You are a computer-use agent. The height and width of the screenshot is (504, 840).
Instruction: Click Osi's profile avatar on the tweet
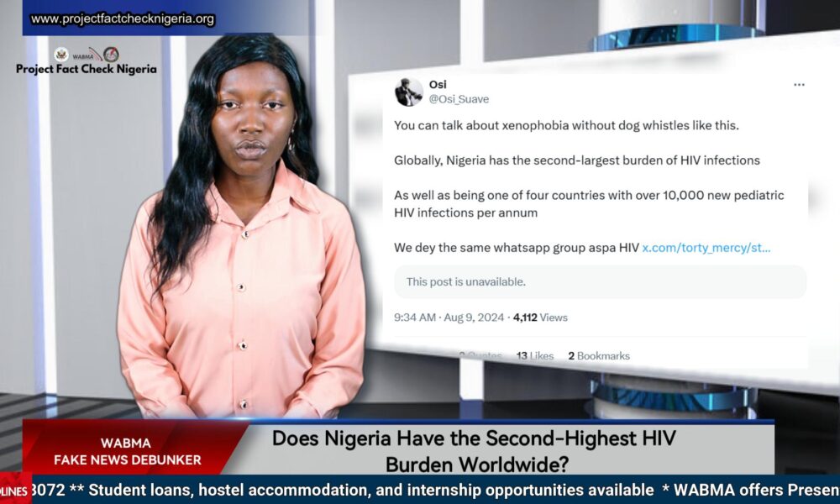tap(409, 91)
